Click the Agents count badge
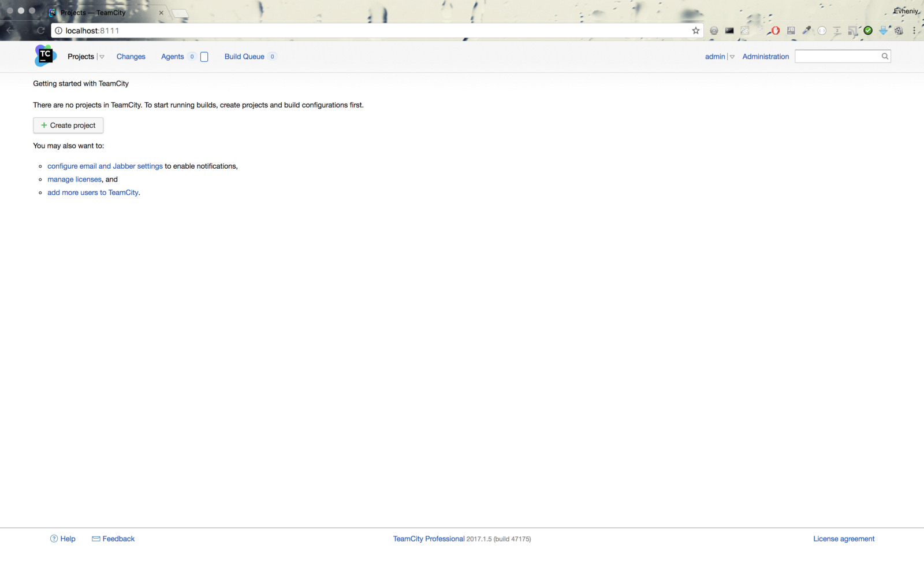Image resolution: width=924 pixels, height=578 pixels. [192, 57]
